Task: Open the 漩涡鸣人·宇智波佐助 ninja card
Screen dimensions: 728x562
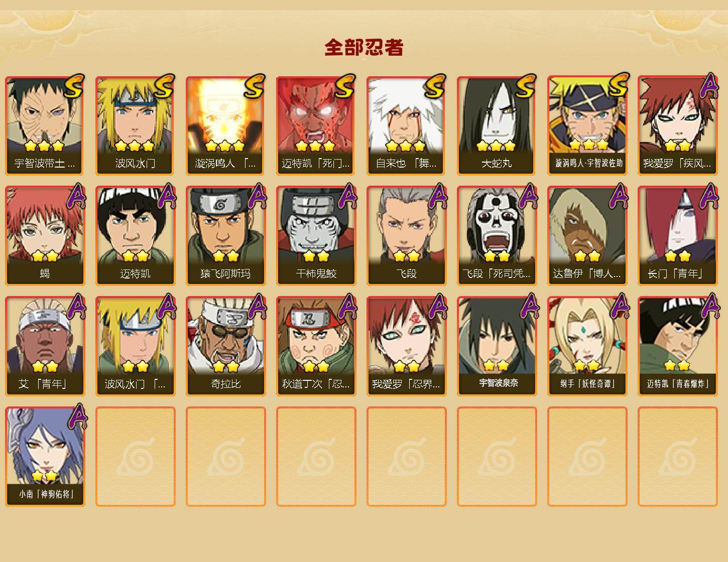Action: [x=587, y=125]
